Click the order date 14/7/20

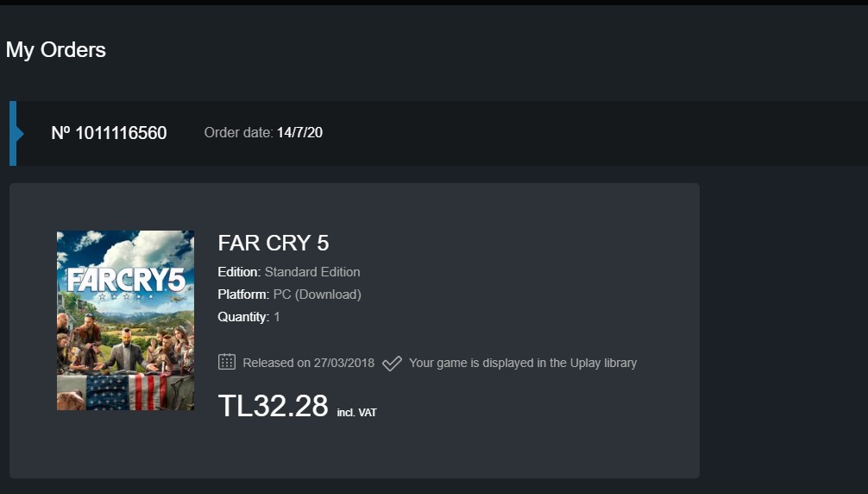pos(299,132)
